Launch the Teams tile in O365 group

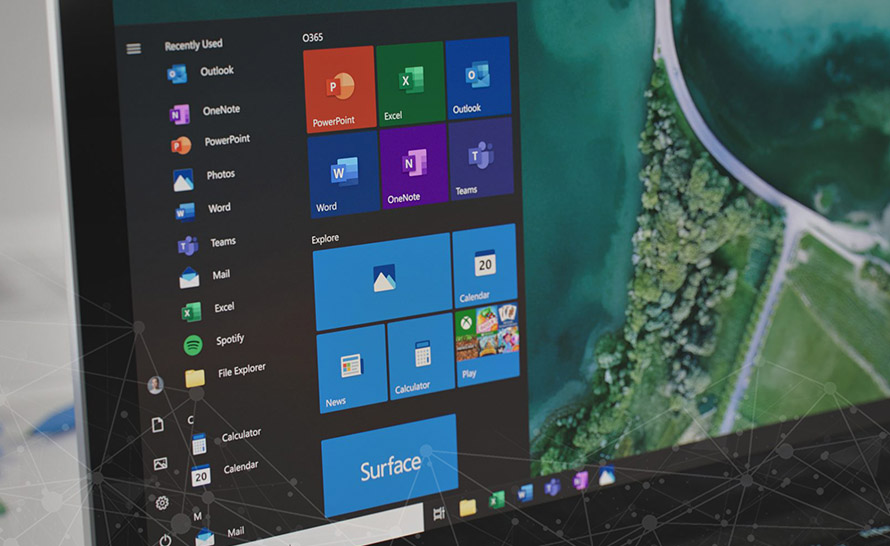[x=481, y=158]
